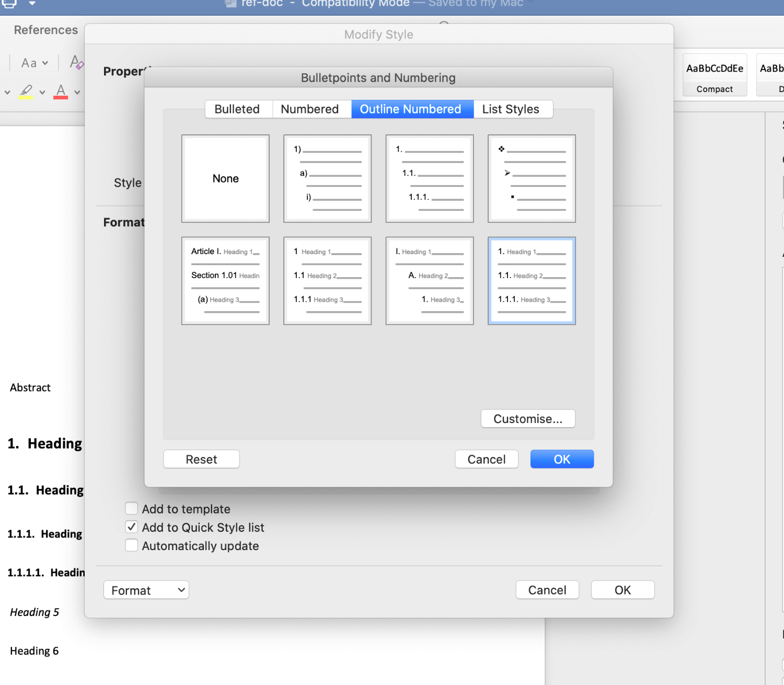Viewport: 784px width, 685px height.
Task: Open the Change Case Aa menu
Action: click(x=34, y=63)
